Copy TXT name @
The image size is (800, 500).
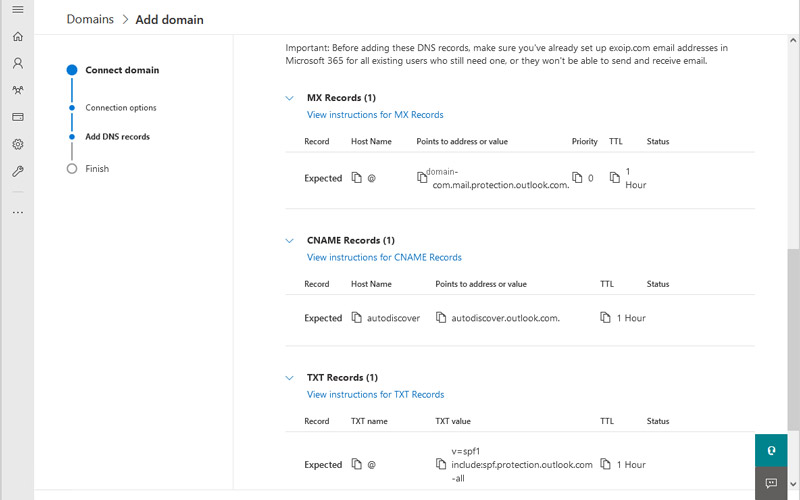pos(357,464)
